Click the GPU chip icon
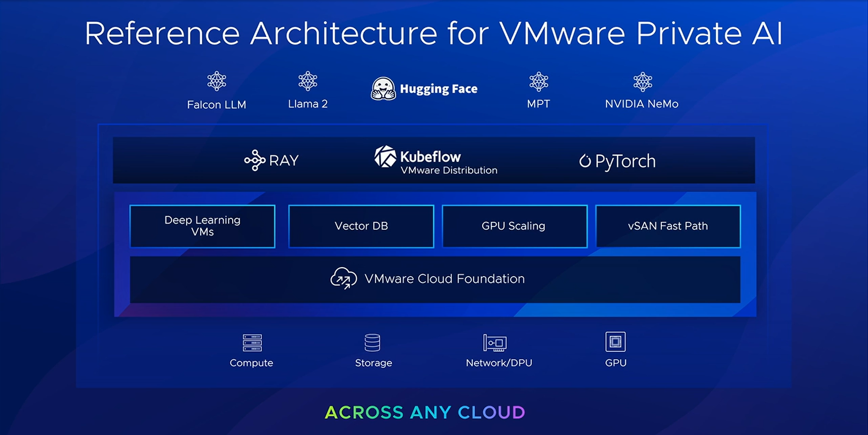Screen dimensions: 868x435 [x=615, y=342]
